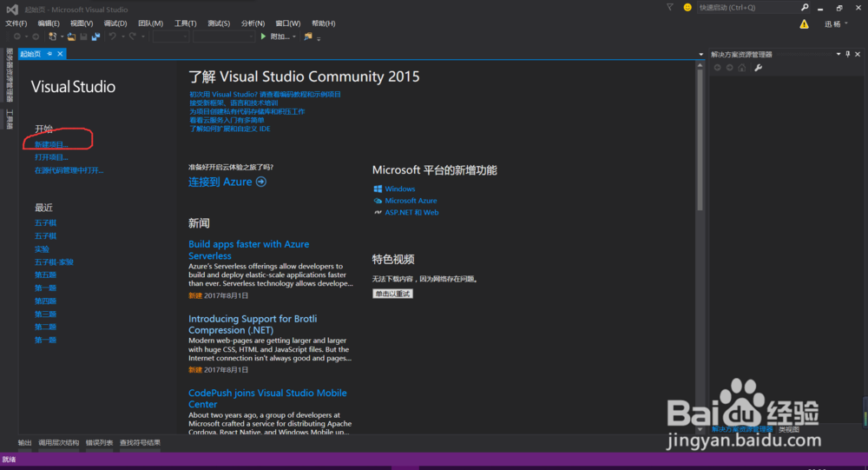Click Solution Explorer Back icon
The height and width of the screenshot is (470, 868).
point(718,68)
